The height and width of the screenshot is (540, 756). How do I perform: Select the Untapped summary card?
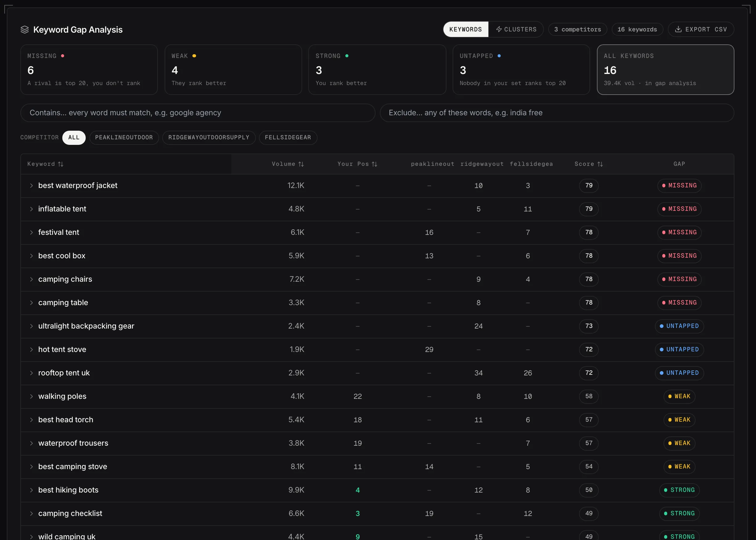pos(521,69)
